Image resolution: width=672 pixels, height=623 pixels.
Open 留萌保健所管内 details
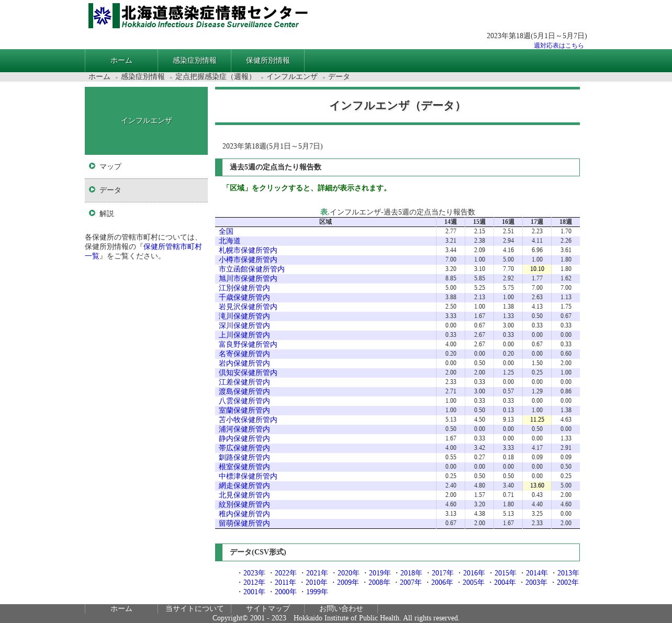244,523
